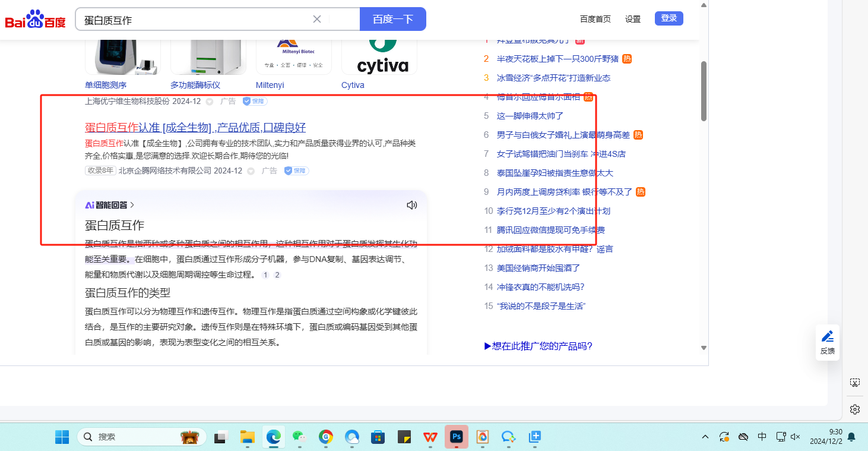Clear the search box with X icon
868x451 pixels.
pyautogui.click(x=317, y=19)
